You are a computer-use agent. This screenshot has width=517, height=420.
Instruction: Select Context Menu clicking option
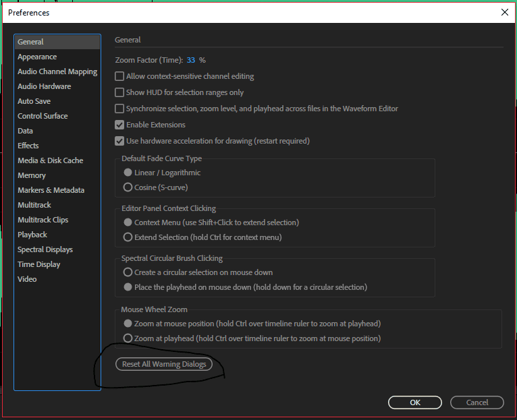pos(128,222)
